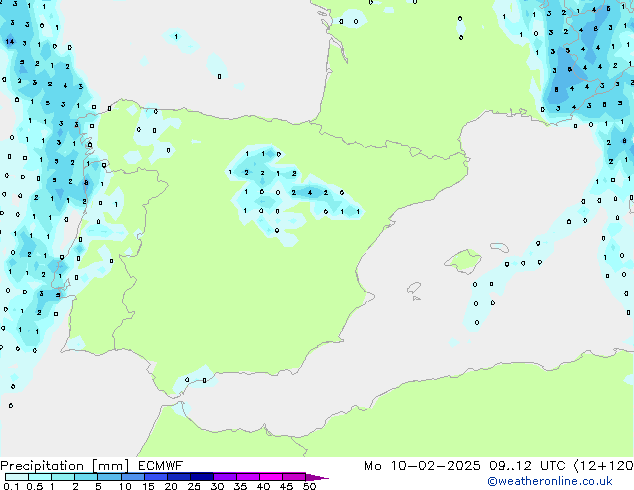Click the legend label '25'

point(194,486)
